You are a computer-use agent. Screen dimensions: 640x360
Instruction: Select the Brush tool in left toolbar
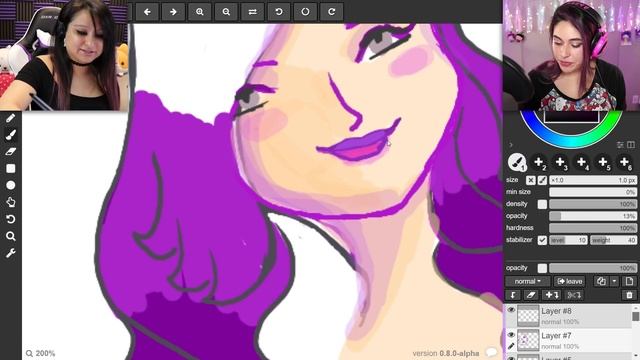click(x=11, y=135)
